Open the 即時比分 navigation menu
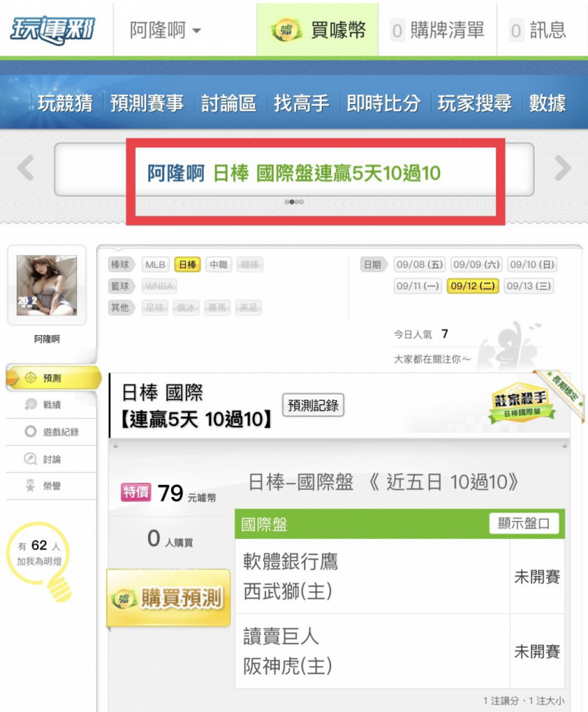 [383, 103]
